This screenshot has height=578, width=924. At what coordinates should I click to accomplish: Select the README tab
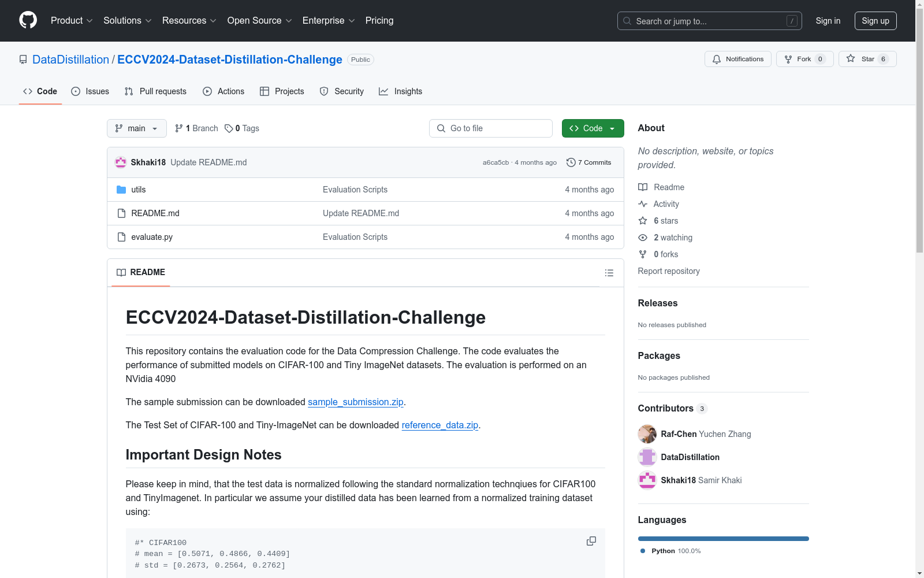(141, 272)
